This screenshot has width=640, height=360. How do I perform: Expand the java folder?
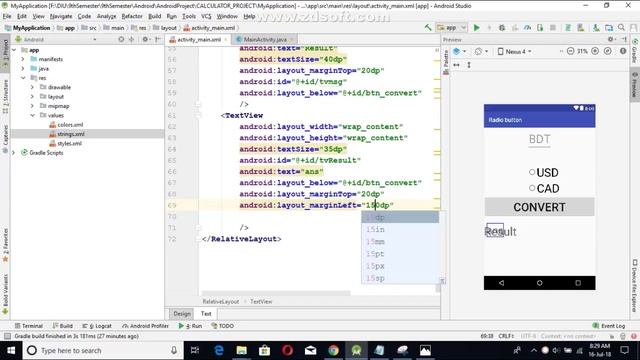[x=23, y=69]
